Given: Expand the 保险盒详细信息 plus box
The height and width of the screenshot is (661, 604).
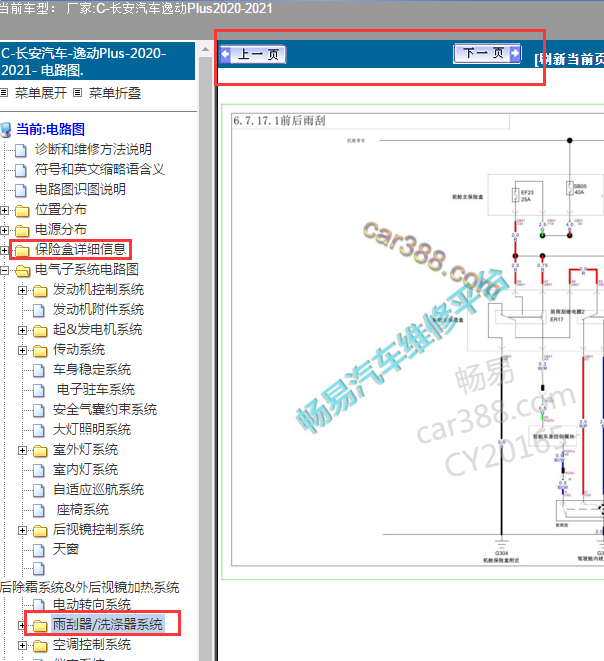Looking at the screenshot, I should 5,250.
